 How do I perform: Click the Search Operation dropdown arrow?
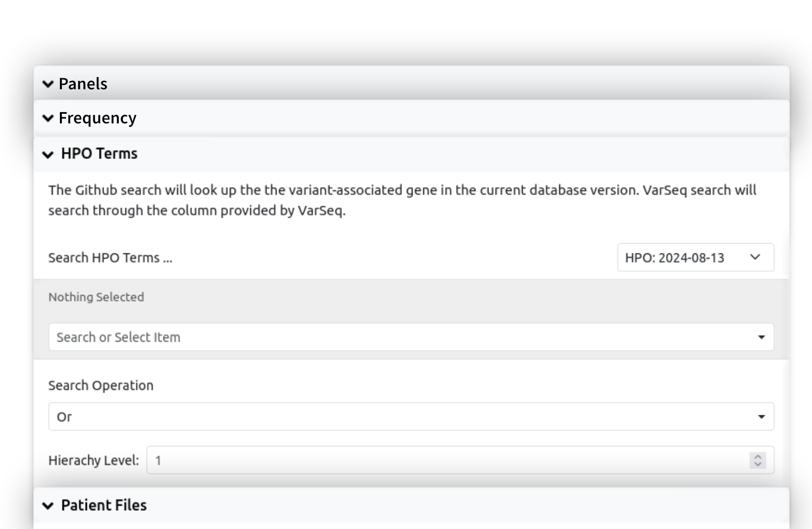pyautogui.click(x=761, y=416)
